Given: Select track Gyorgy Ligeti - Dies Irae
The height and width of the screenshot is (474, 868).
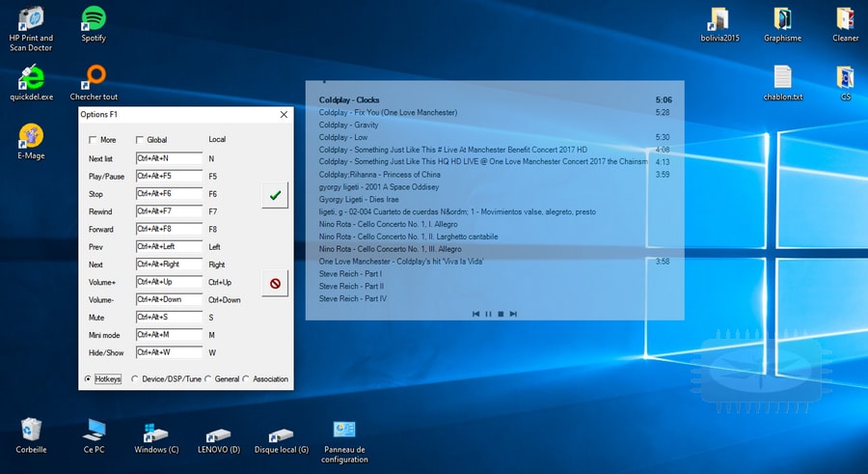Looking at the screenshot, I should point(358,199).
